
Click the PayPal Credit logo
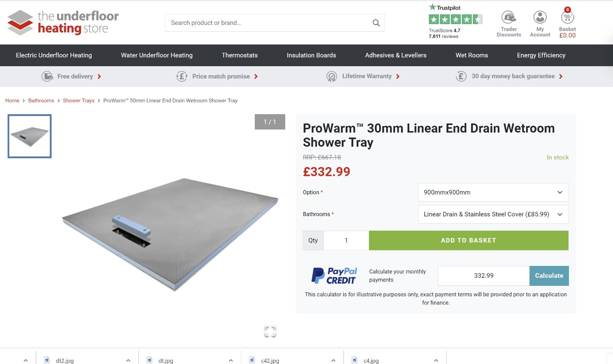point(334,275)
